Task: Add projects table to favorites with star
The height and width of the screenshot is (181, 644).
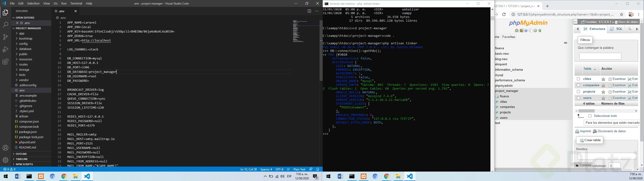Action: coord(603,92)
